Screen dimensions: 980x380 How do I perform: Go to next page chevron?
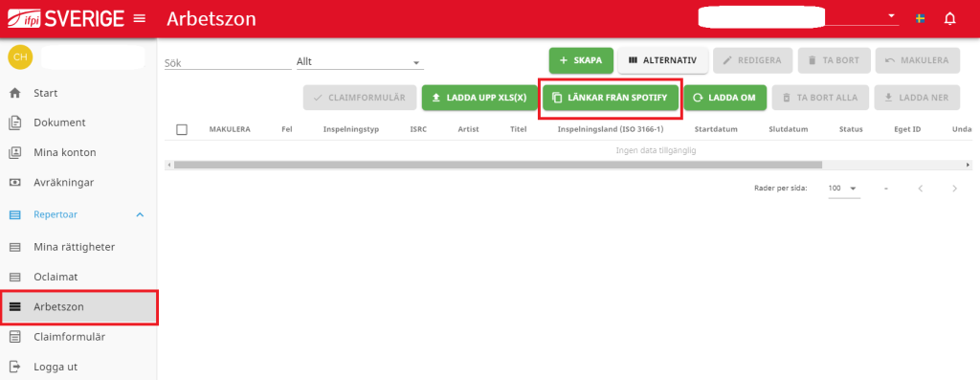point(954,189)
